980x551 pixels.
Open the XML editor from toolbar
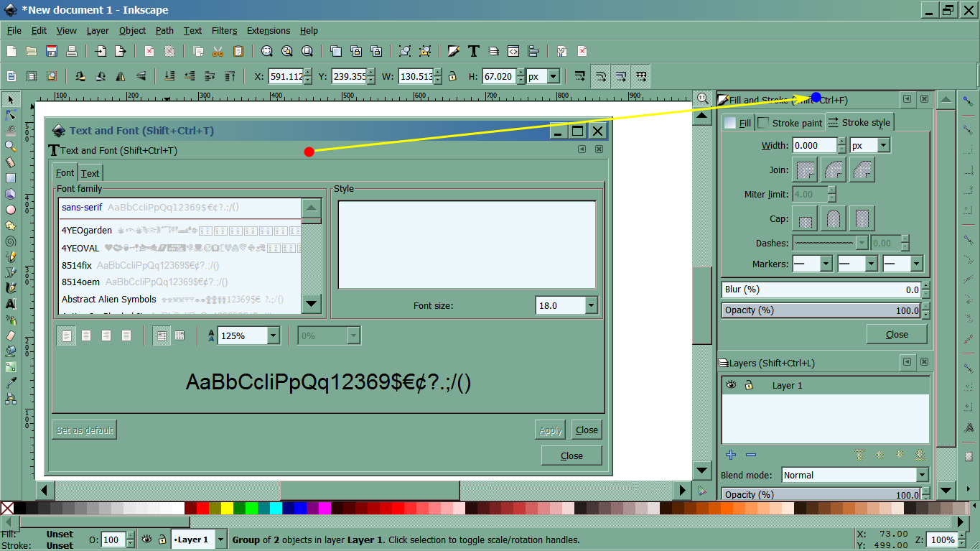click(513, 51)
